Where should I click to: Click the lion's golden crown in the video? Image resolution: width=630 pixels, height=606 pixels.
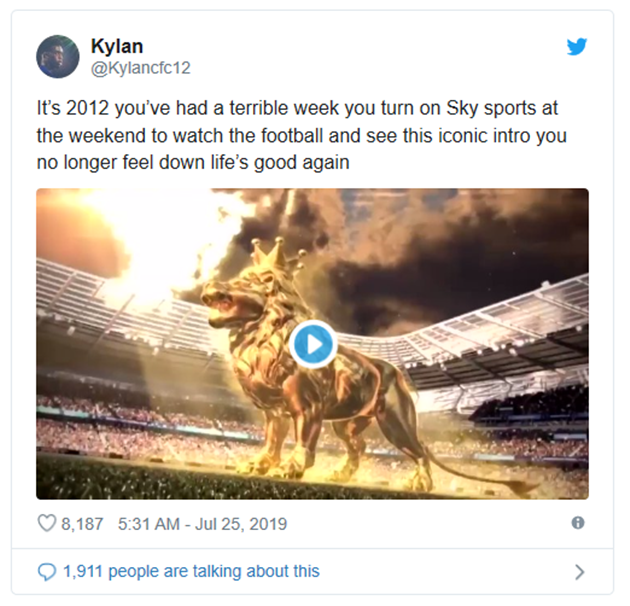click(x=278, y=256)
